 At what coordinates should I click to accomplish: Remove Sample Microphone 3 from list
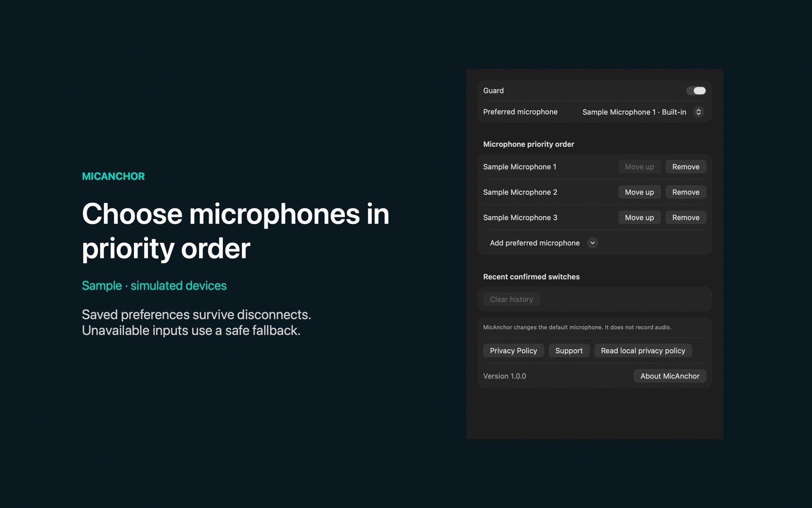pyautogui.click(x=686, y=217)
